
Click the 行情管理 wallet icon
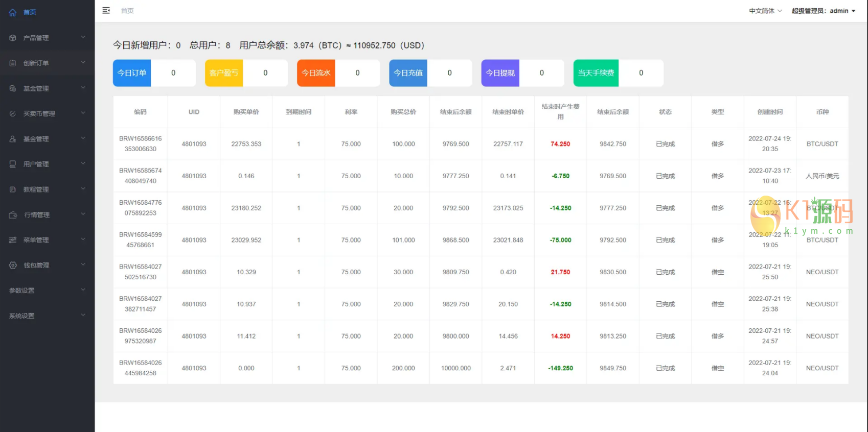(13, 215)
